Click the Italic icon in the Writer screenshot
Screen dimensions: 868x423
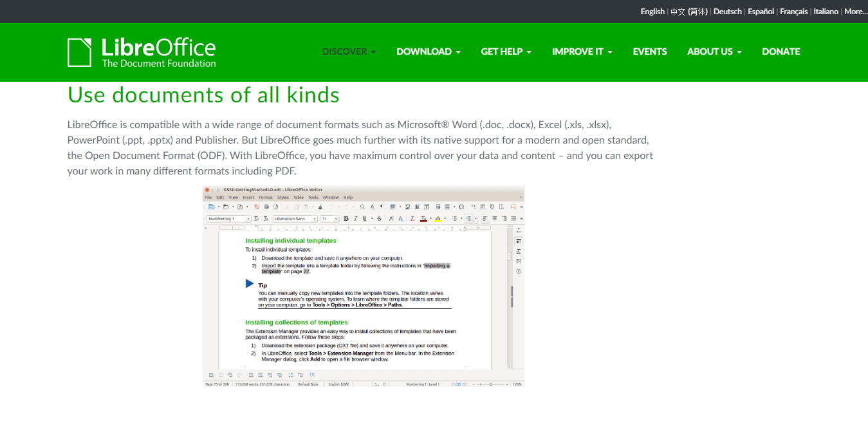pyautogui.click(x=355, y=218)
